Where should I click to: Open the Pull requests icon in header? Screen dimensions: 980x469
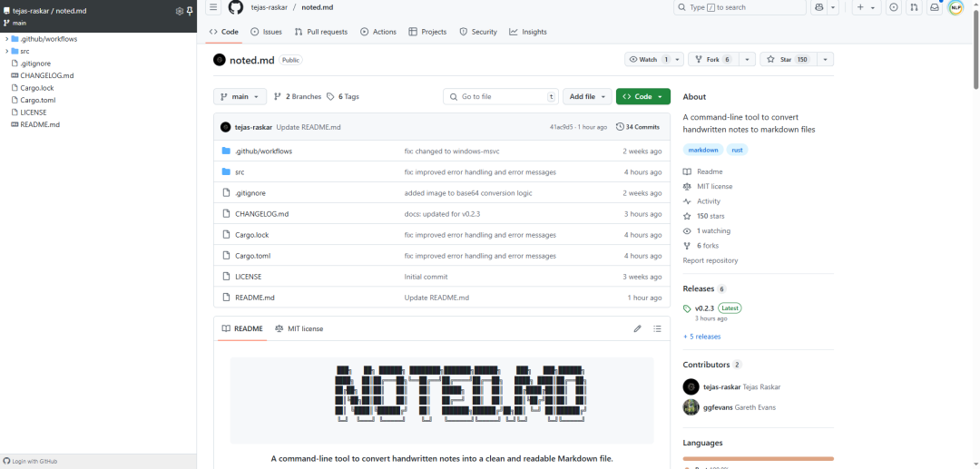[915, 7]
